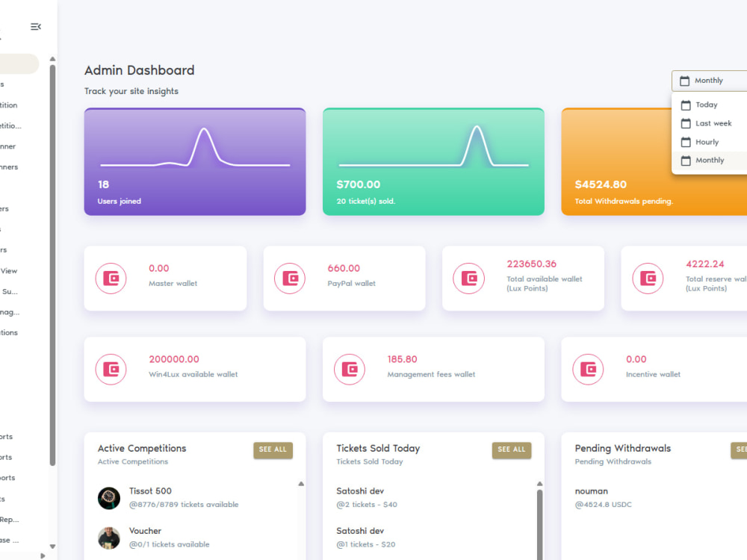
Task: Click sidebar scrollbar down arrow
Action: pos(52,547)
